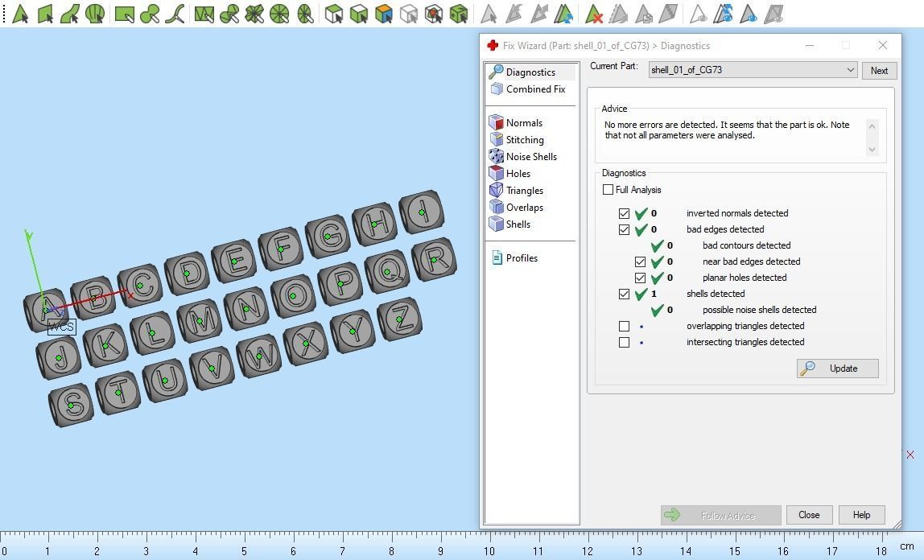Click the Close button in Fix Wizard

809,515
